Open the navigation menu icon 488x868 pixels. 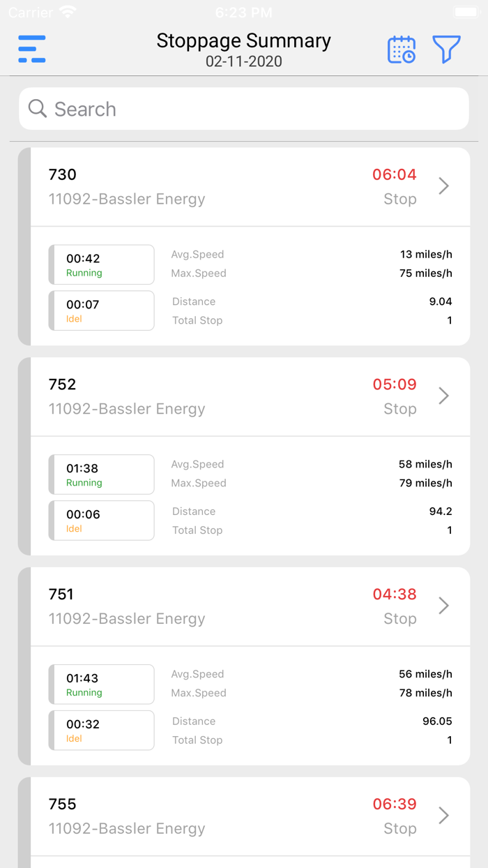click(x=31, y=50)
